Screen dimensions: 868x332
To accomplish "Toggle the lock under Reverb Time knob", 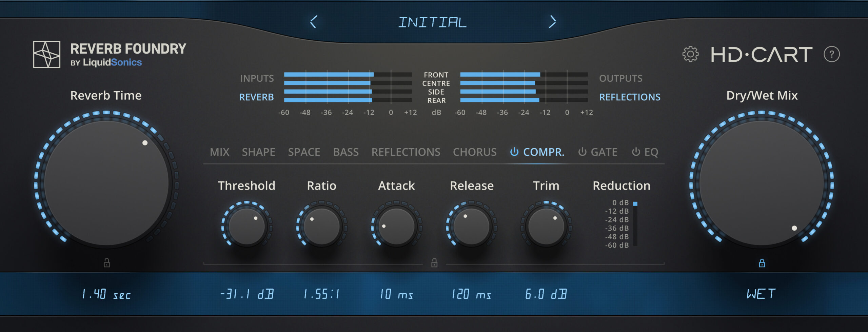I will coord(106,263).
